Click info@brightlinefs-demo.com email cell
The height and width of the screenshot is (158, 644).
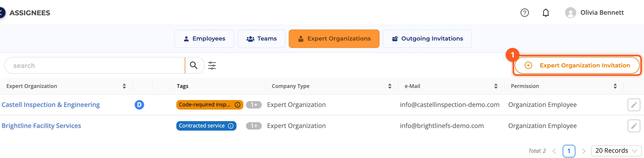tap(442, 126)
